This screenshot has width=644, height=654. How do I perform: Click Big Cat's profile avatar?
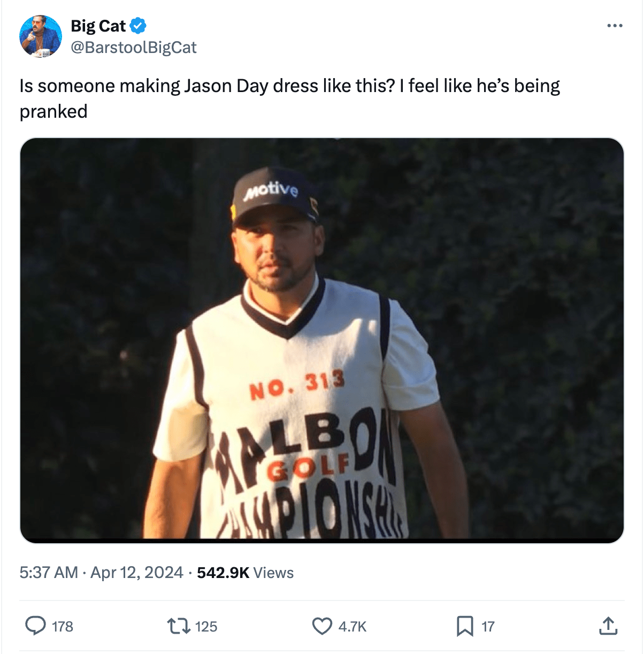click(42, 35)
